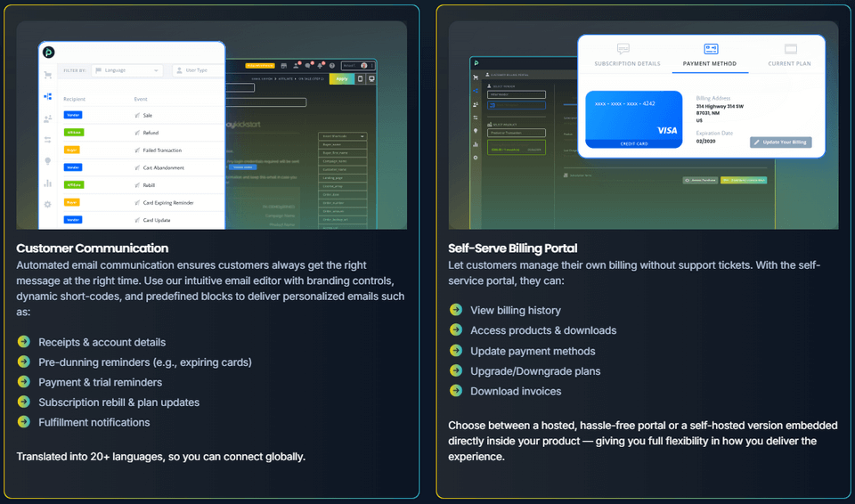The image size is (855, 504).
Task: Click the Recipient column header
Action: tap(74, 99)
